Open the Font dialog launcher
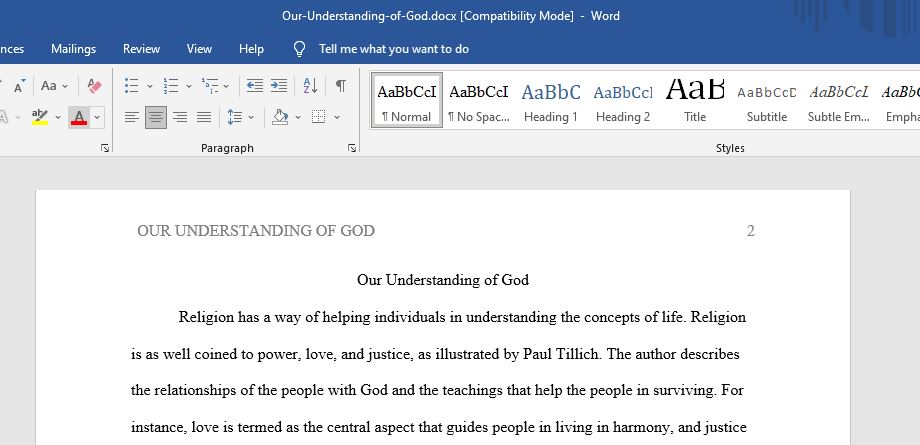Viewport: 920px width, 445px height. click(105, 149)
